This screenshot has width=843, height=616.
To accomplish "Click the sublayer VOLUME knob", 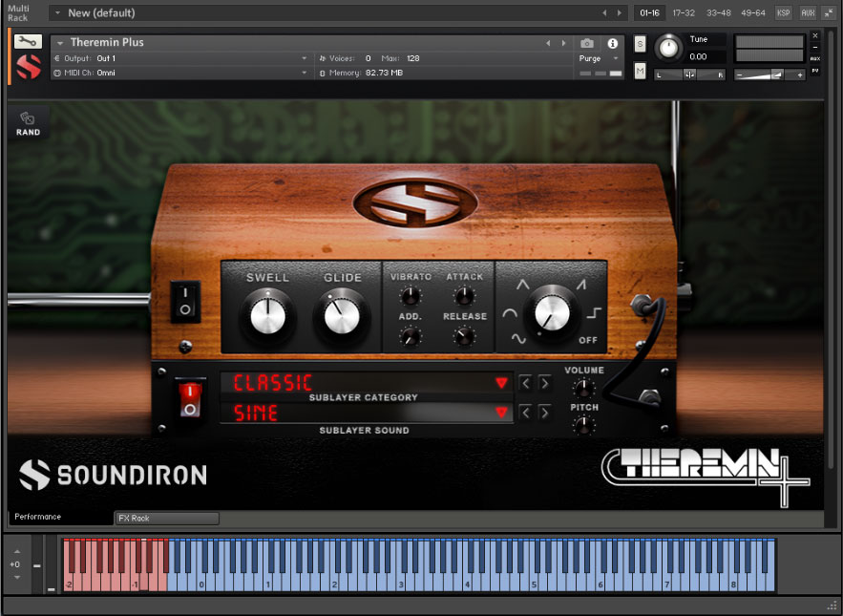I will click(x=584, y=388).
